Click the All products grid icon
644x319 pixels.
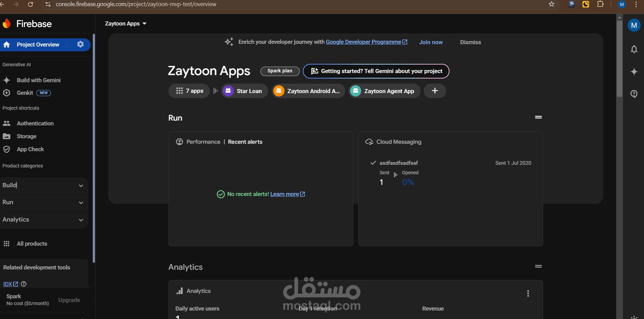coord(6,244)
